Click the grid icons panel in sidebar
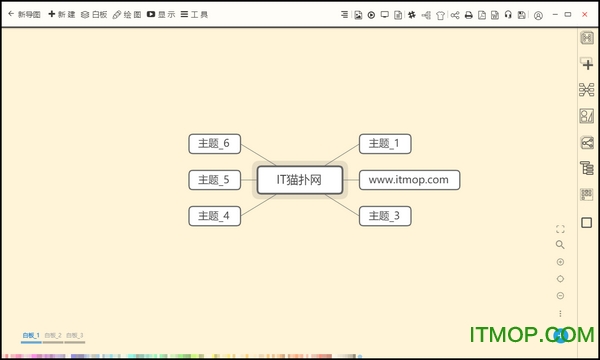Image resolution: width=600 pixels, height=360 pixels. point(587,194)
